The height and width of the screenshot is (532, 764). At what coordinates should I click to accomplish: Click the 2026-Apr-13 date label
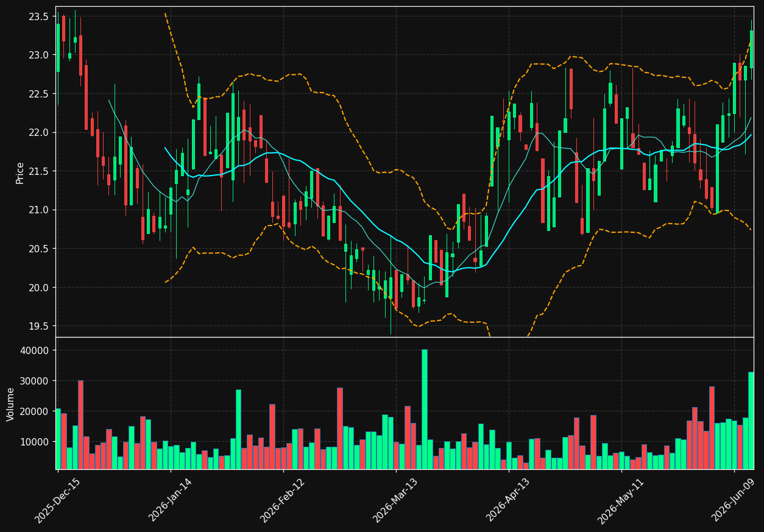pos(508,500)
